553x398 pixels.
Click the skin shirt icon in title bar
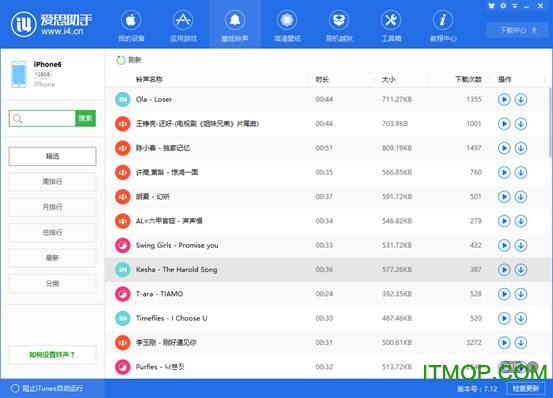pyautogui.click(x=492, y=6)
